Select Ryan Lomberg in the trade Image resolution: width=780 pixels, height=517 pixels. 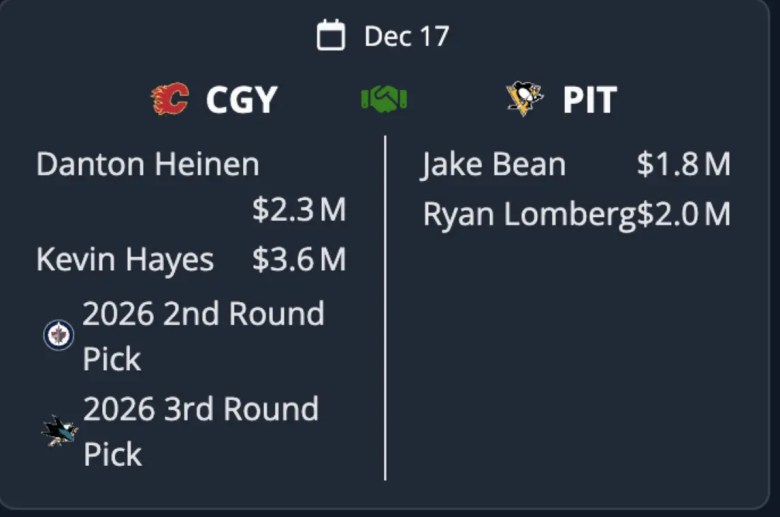[529, 214]
